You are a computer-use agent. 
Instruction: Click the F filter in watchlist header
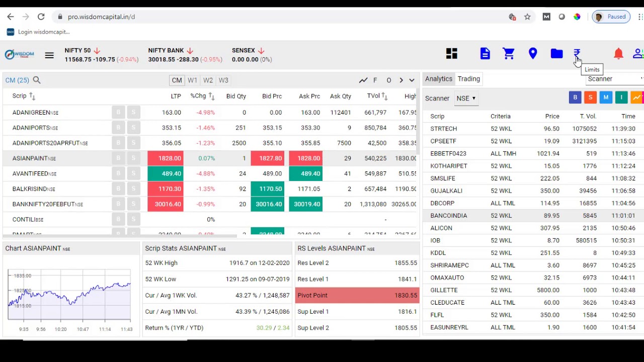(375, 80)
